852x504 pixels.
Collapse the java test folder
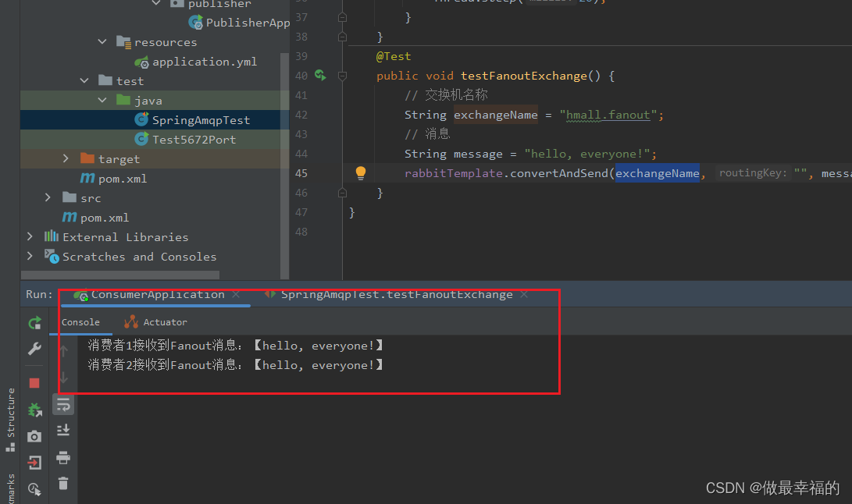pos(102,101)
